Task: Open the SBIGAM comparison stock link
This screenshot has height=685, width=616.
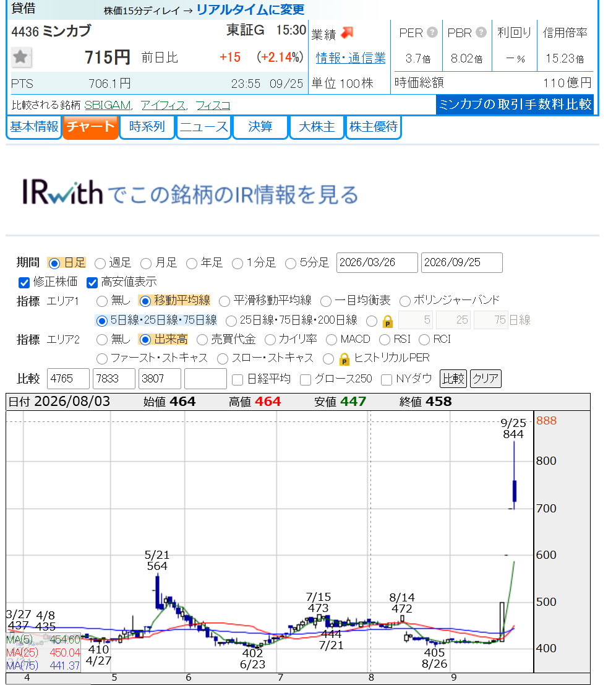Action: pos(108,105)
